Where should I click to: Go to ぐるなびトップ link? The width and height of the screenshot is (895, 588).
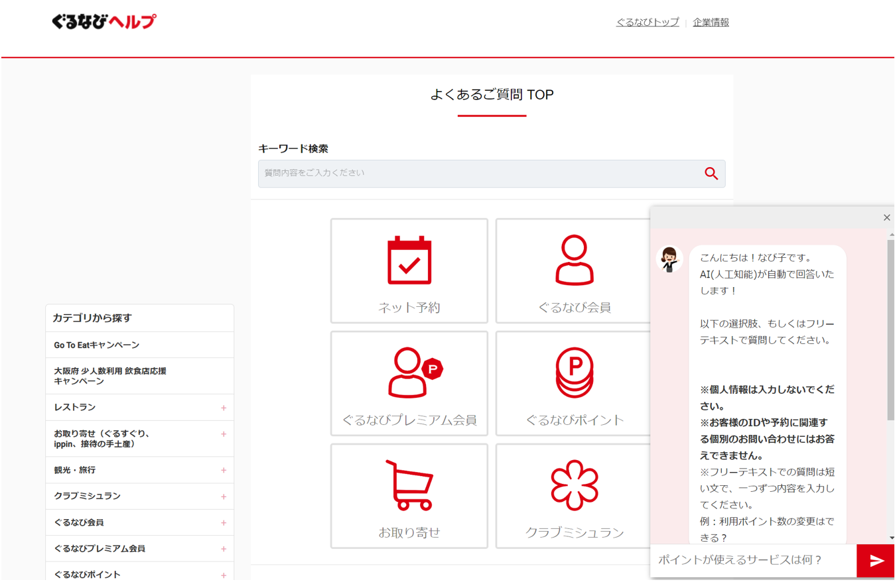pyautogui.click(x=648, y=23)
